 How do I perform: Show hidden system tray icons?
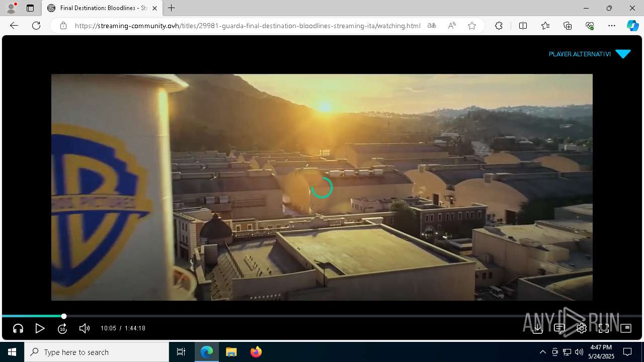pos(542,352)
